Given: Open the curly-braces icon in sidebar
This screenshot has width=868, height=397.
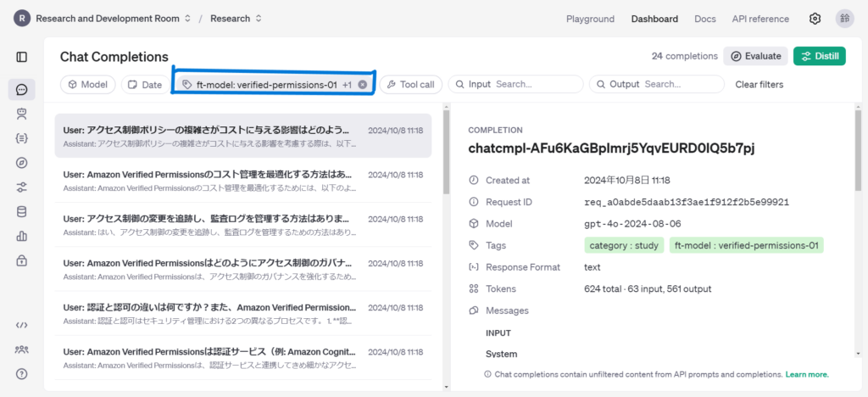Looking at the screenshot, I should point(22,137).
